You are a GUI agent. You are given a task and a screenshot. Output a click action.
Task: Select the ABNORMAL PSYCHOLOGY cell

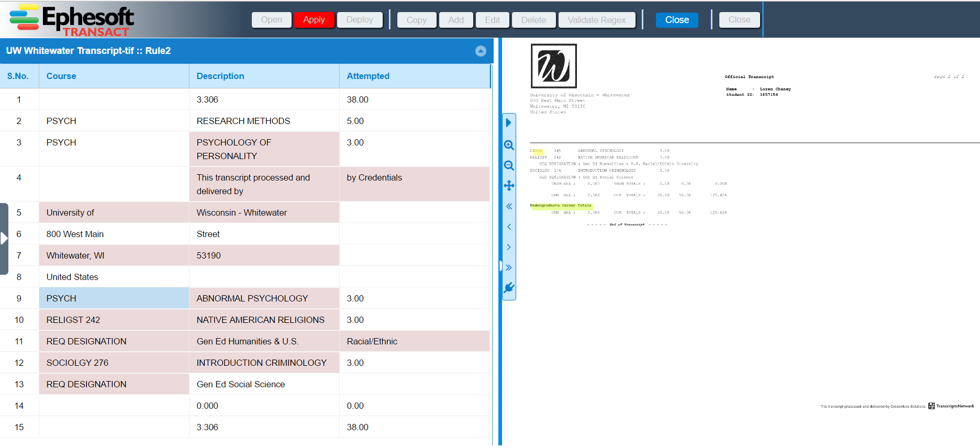[264, 298]
